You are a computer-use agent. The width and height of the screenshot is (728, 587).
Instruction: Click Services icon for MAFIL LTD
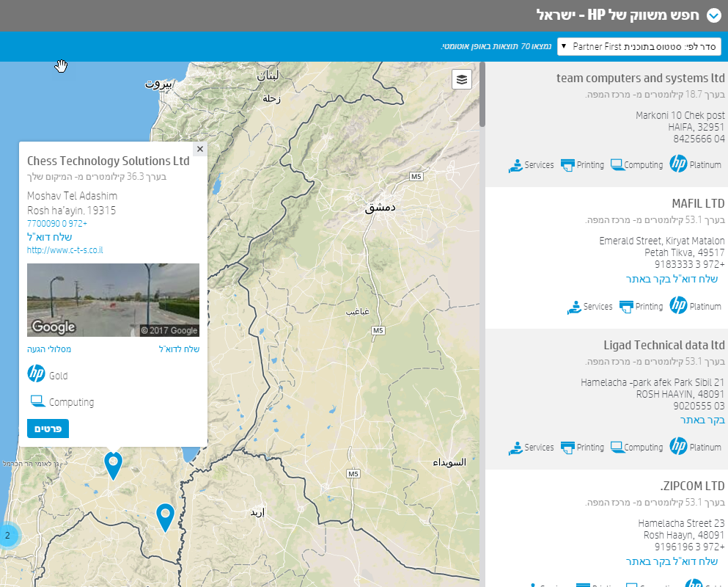(574, 307)
